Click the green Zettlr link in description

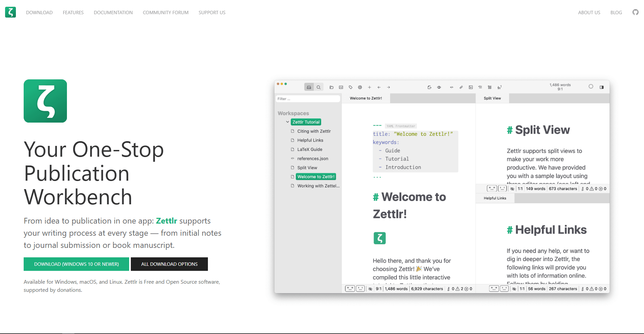(166, 221)
